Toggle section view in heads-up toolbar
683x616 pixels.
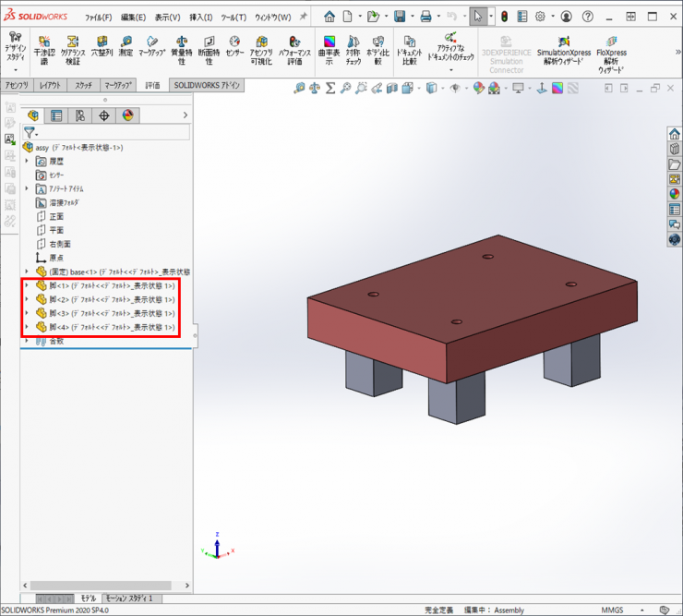pyautogui.click(x=392, y=89)
